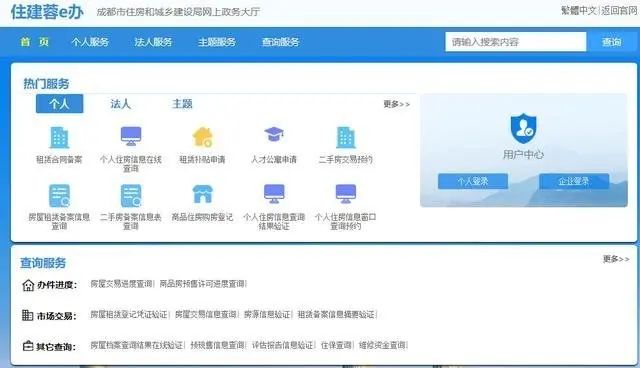Open the 查询服务 navigation menu
This screenshot has height=368, width=640.
coord(280,42)
